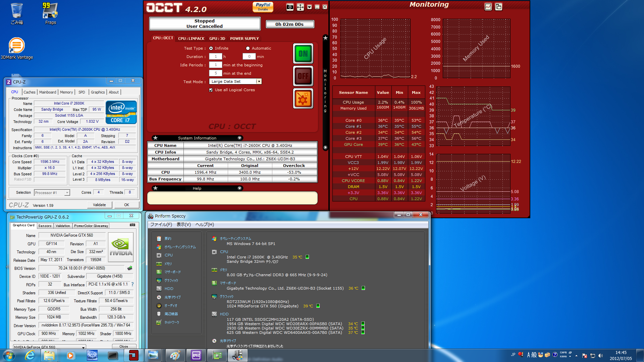The width and height of the screenshot is (644, 362).
Task: Open the Processor #1 selection dropdown in CPU-Z
Action: click(x=67, y=193)
